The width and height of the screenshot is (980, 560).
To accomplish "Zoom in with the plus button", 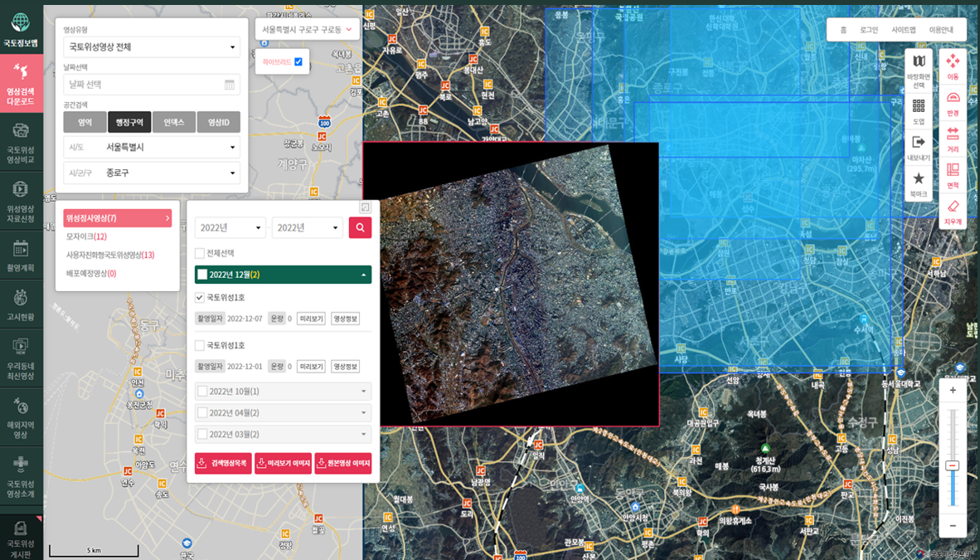I will [953, 391].
